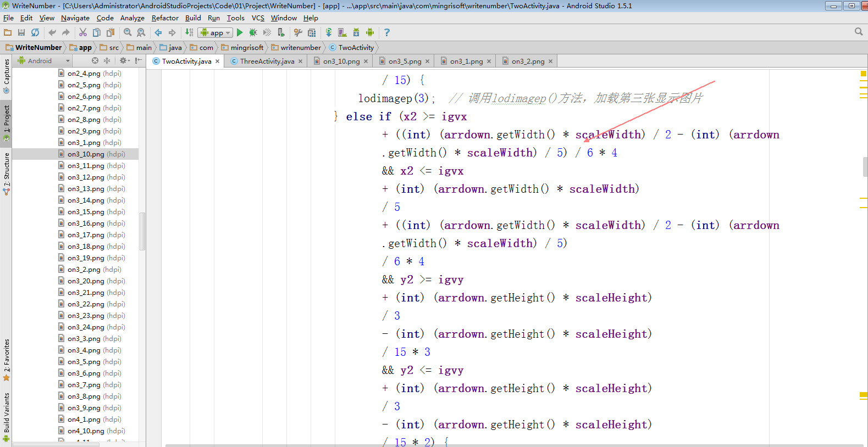Run the app with green play button
The width and height of the screenshot is (868, 447).
point(240,32)
